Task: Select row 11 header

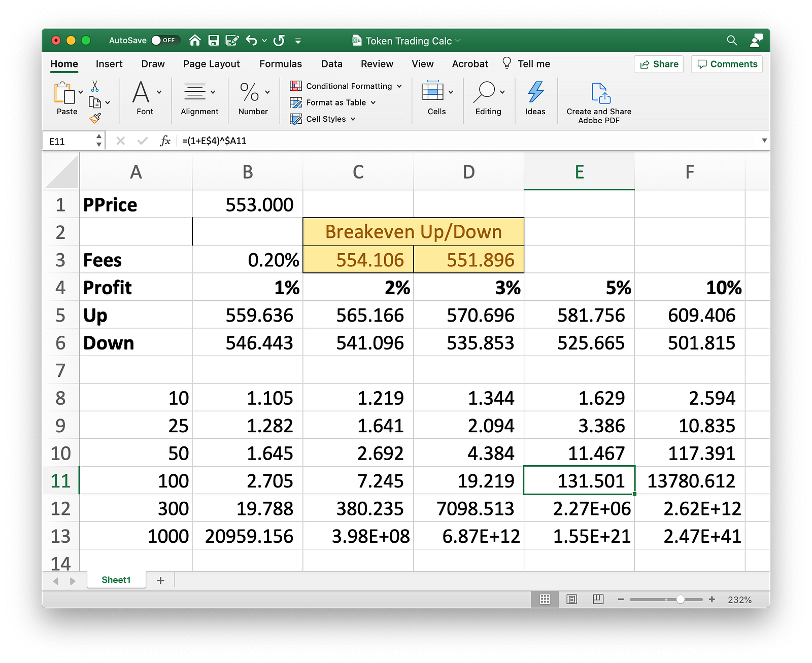Action: click(x=61, y=481)
